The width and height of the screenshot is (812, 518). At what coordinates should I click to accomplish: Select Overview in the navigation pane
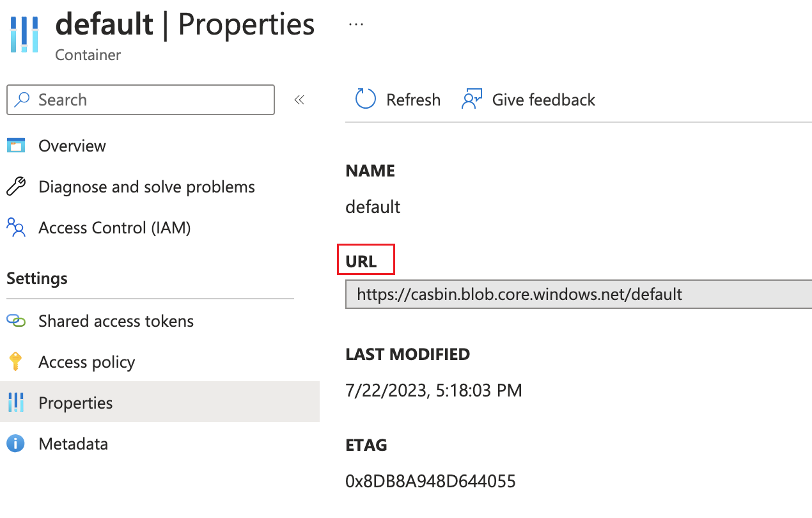(72, 145)
